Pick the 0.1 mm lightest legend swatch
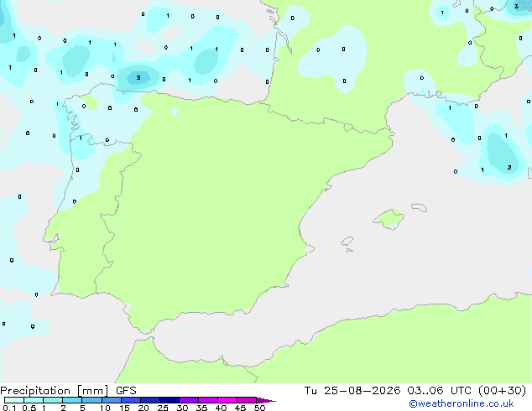The width and height of the screenshot is (532, 411). (14, 400)
